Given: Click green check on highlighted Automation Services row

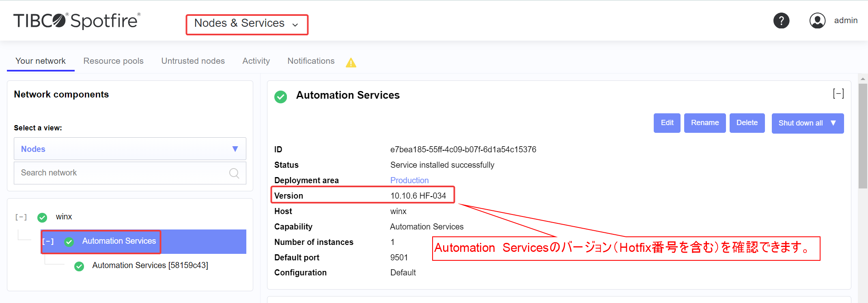Looking at the screenshot, I should [x=69, y=242].
